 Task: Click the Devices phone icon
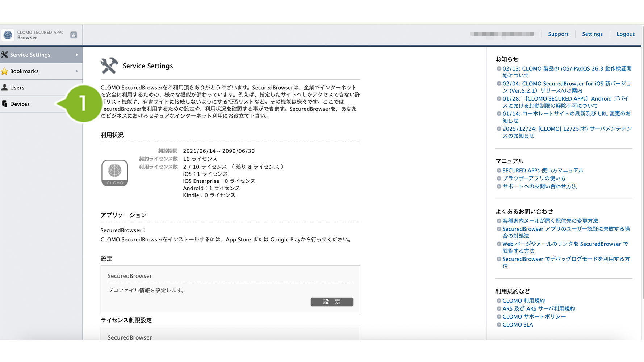(x=4, y=104)
